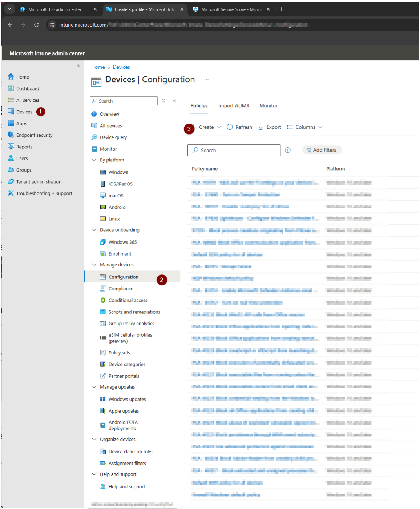Open the Apps navigation item
This screenshot has height=509, width=420.
point(21,124)
